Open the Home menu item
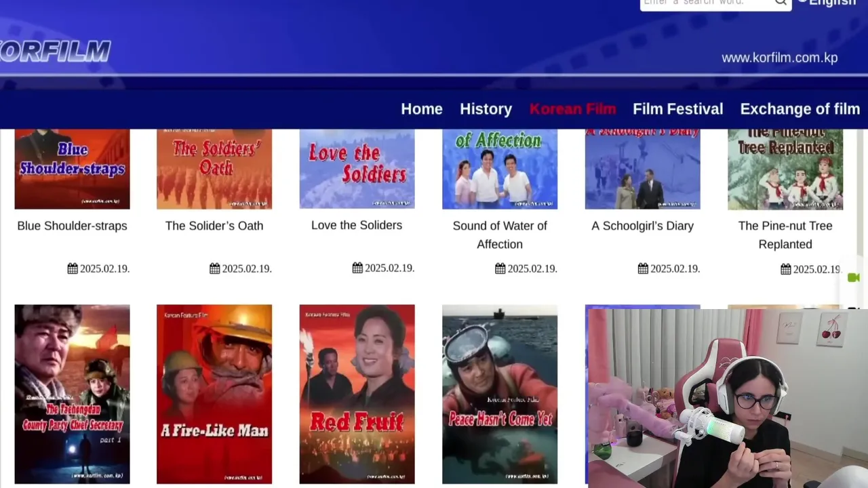The height and width of the screenshot is (488, 868). (x=422, y=109)
